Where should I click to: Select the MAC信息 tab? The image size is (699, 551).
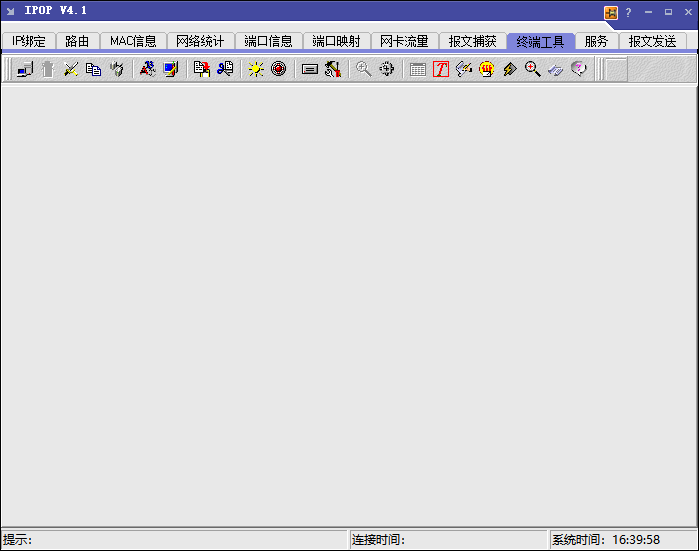point(133,42)
